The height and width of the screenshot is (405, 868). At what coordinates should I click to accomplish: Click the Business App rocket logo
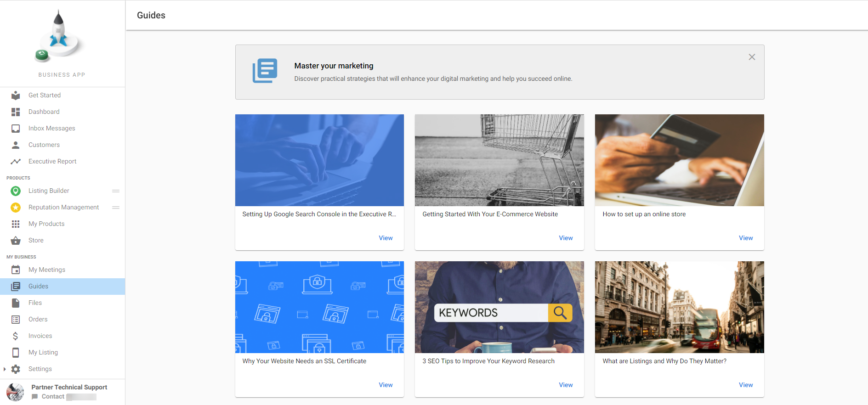tap(59, 37)
